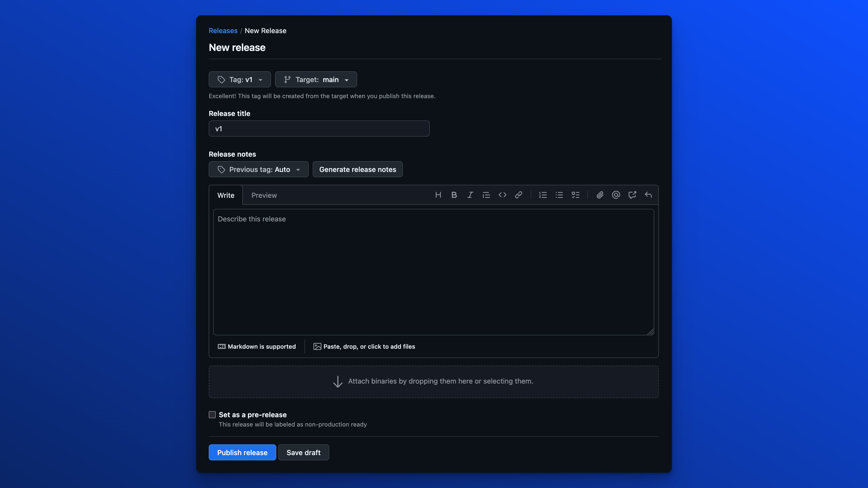Open the Target: main dropdown
Screen dimensions: 868x488
(316, 80)
